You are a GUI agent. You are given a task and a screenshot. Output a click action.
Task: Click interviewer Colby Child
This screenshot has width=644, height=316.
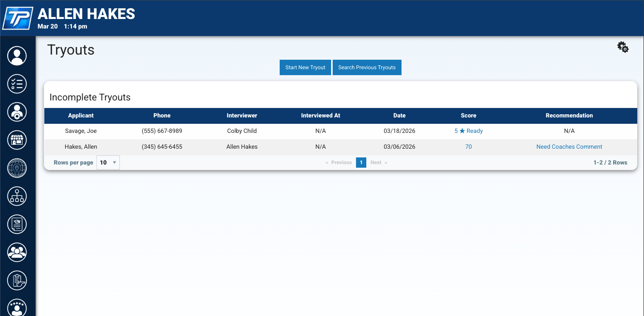(x=242, y=131)
